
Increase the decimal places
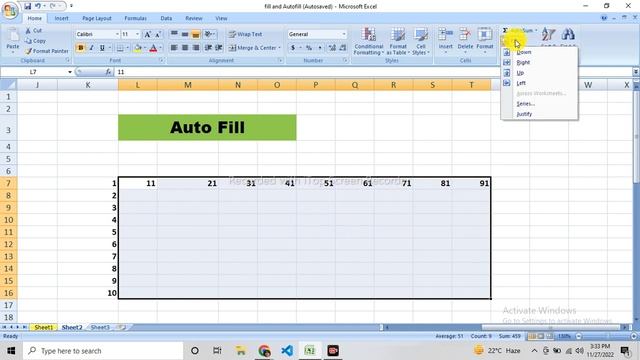click(x=332, y=48)
